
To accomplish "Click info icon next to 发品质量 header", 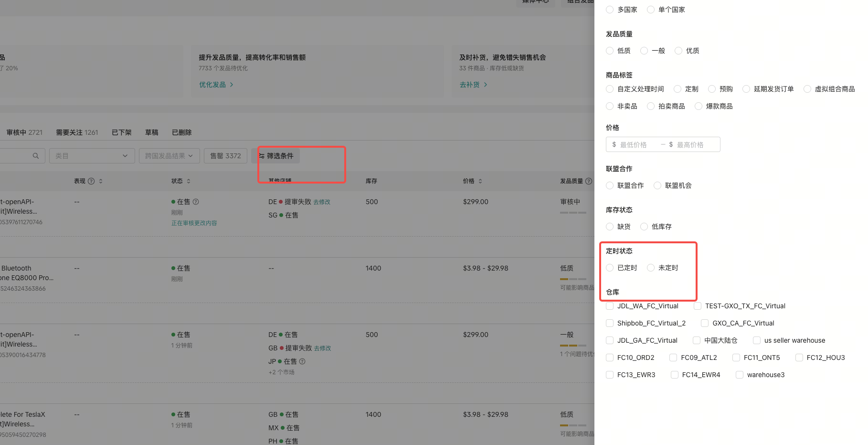I will 588,181.
